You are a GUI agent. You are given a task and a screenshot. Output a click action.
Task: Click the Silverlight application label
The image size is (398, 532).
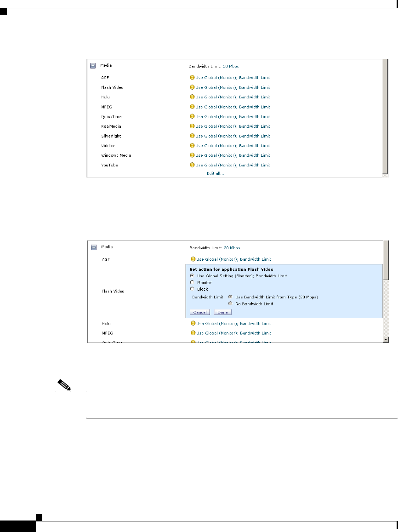tap(111, 136)
